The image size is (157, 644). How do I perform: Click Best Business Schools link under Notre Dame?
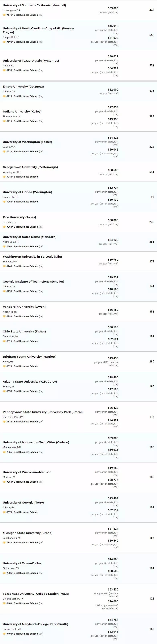(x=26, y=247)
